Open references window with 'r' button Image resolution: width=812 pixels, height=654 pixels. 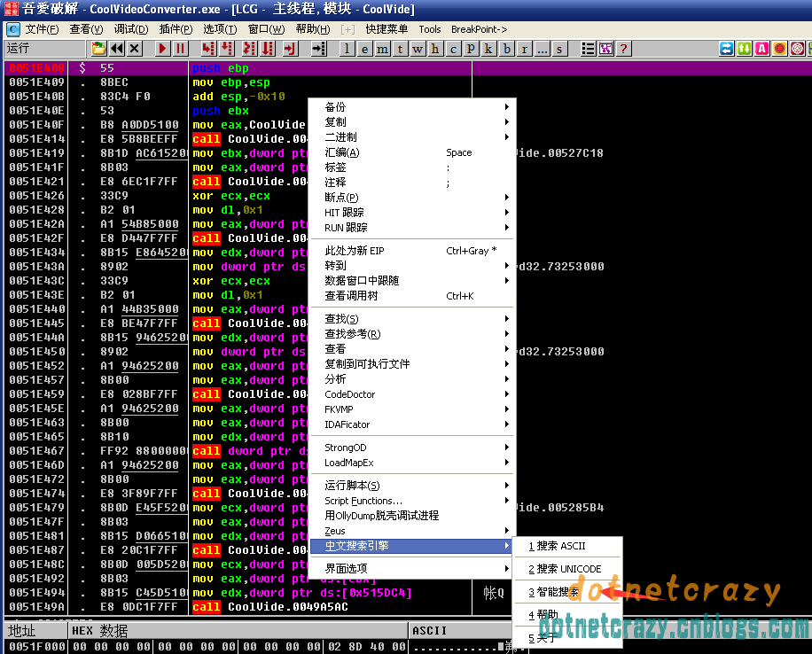click(525, 49)
